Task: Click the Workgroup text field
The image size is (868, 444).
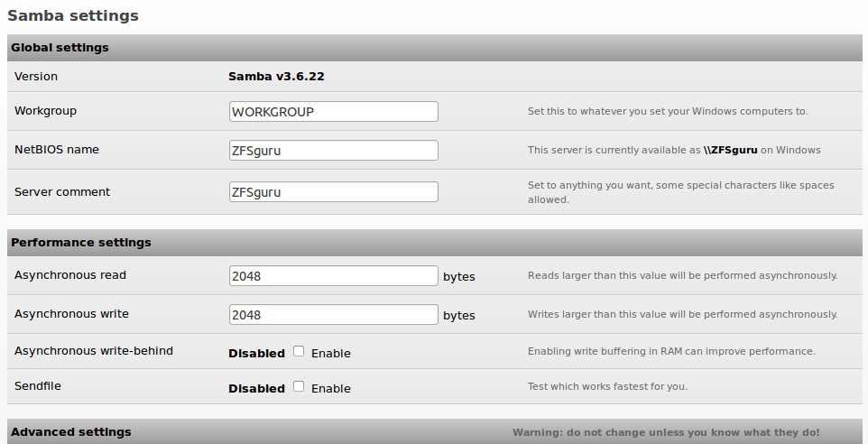Action: (x=333, y=111)
